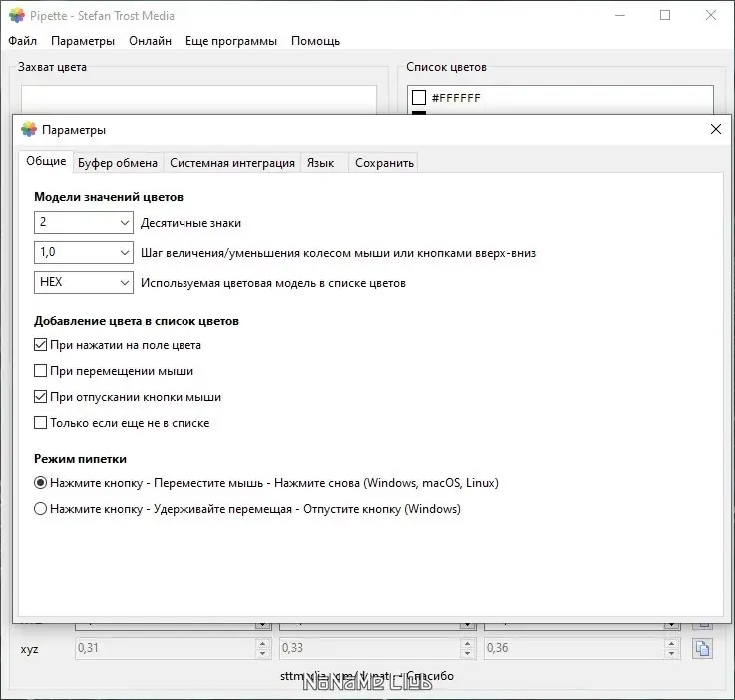Enable 'Только если еще не в списке'
Screen dimensions: 735x700
click(40, 423)
